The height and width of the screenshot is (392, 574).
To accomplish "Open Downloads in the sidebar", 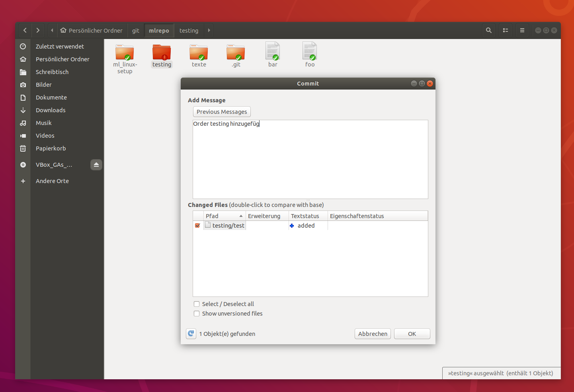I will click(51, 110).
